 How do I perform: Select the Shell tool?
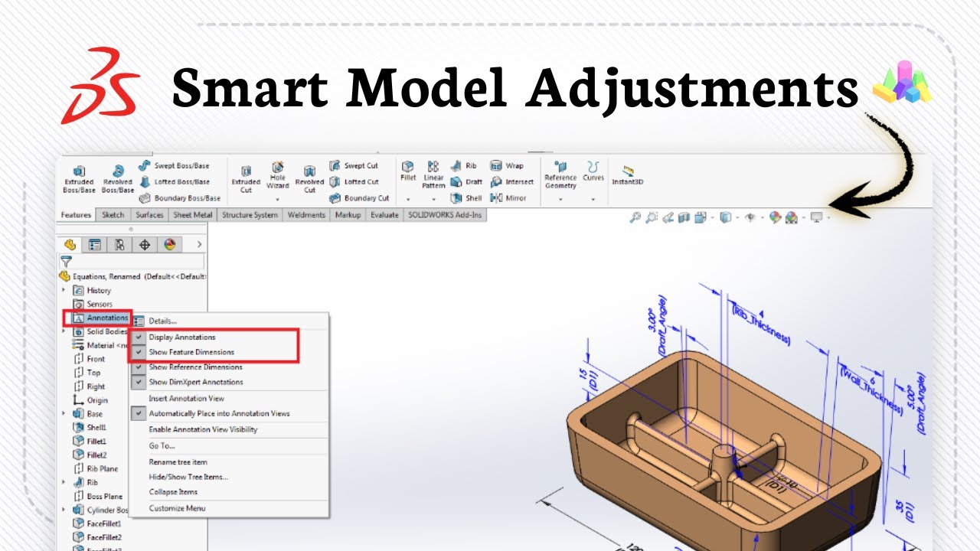coord(466,198)
